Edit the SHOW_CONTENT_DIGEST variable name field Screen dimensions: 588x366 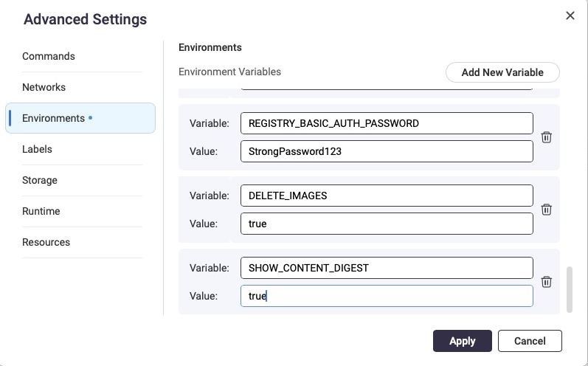tap(387, 268)
